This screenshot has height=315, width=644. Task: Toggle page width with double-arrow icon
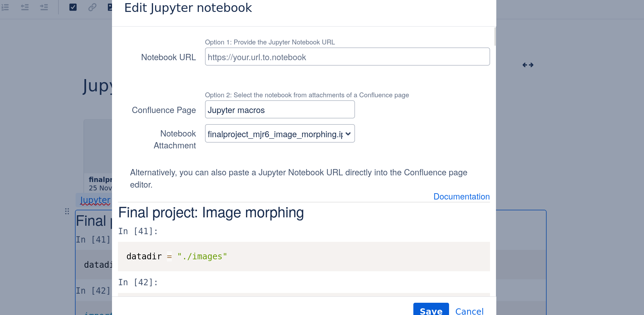[x=528, y=65]
